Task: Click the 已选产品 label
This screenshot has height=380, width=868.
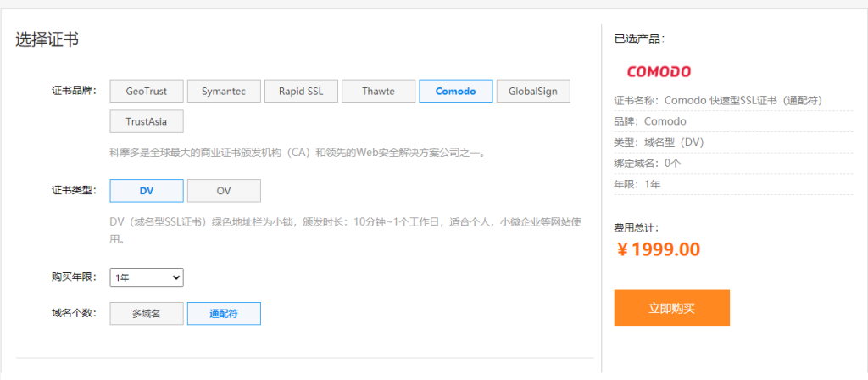Action: pos(640,39)
